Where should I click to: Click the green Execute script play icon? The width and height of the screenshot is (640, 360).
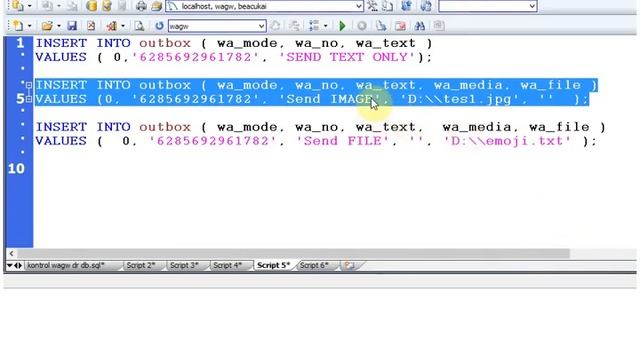click(x=342, y=26)
